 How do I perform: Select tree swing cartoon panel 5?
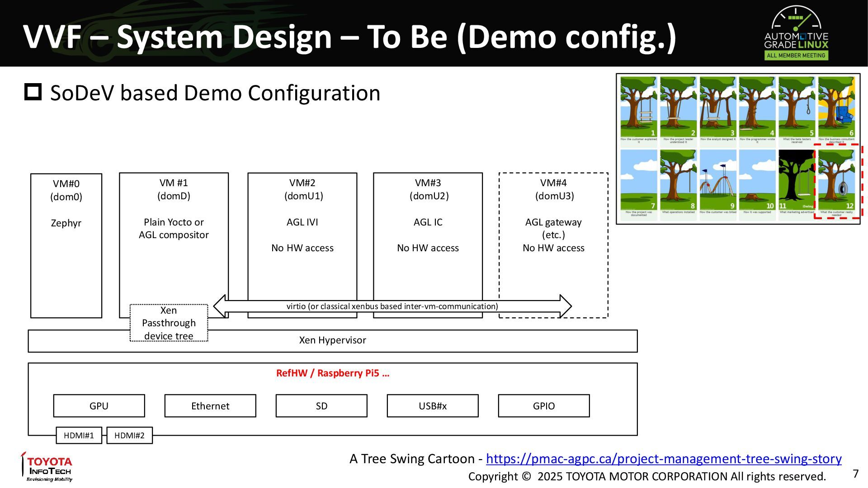tap(797, 107)
